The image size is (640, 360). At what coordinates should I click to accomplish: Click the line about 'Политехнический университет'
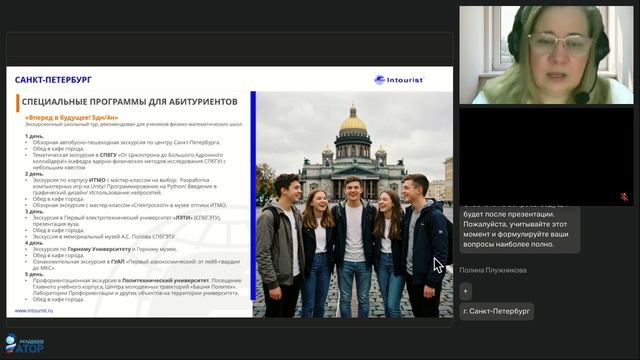coord(137,287)
